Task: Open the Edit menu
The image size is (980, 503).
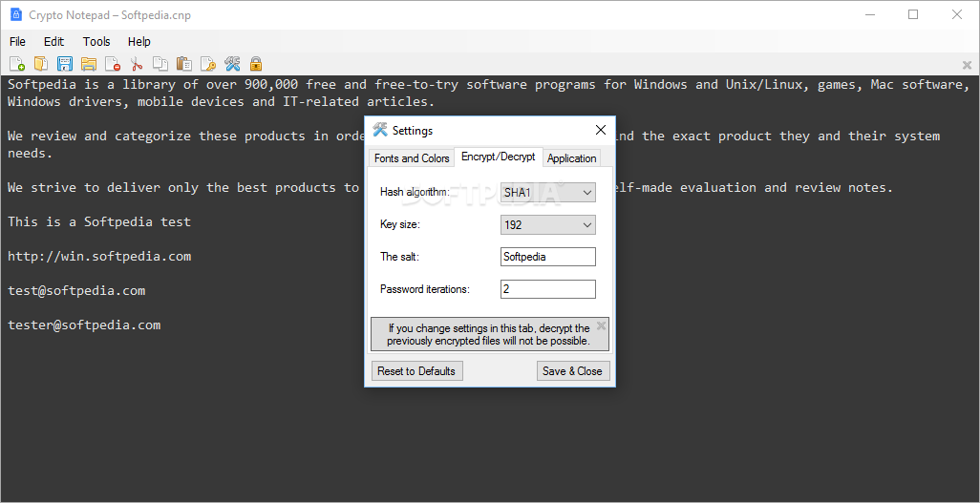Action: (53, 42)
